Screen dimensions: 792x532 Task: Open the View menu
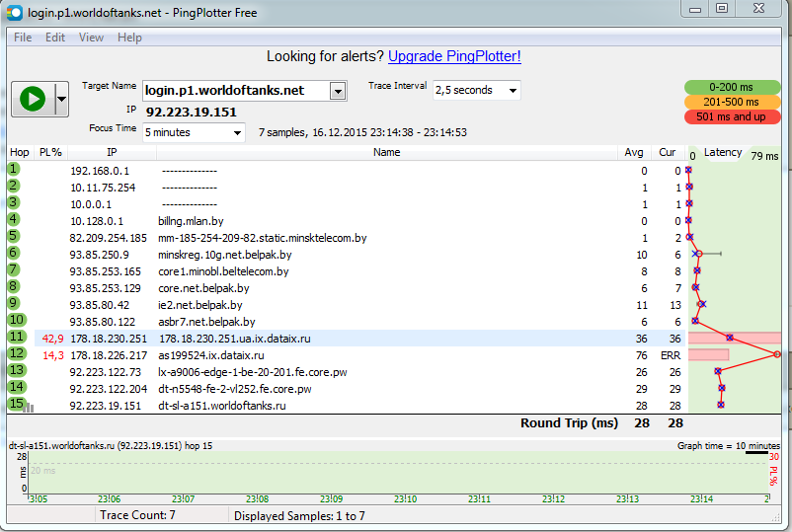[91, 38]
